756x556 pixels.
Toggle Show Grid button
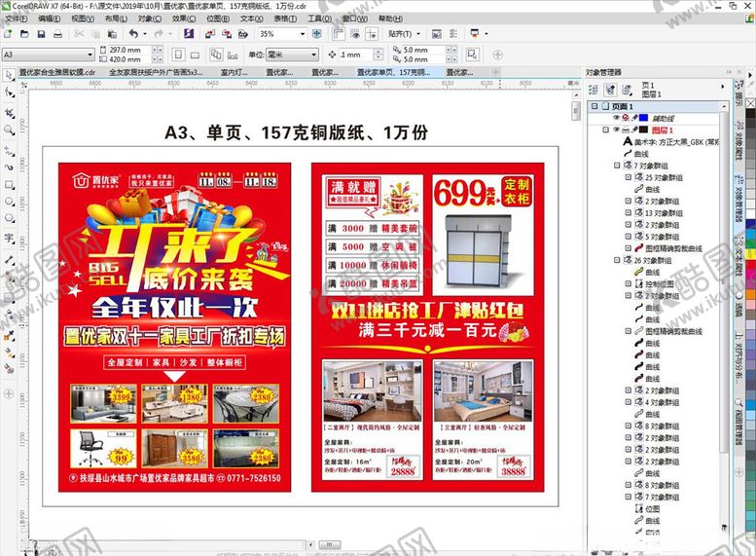355,34
